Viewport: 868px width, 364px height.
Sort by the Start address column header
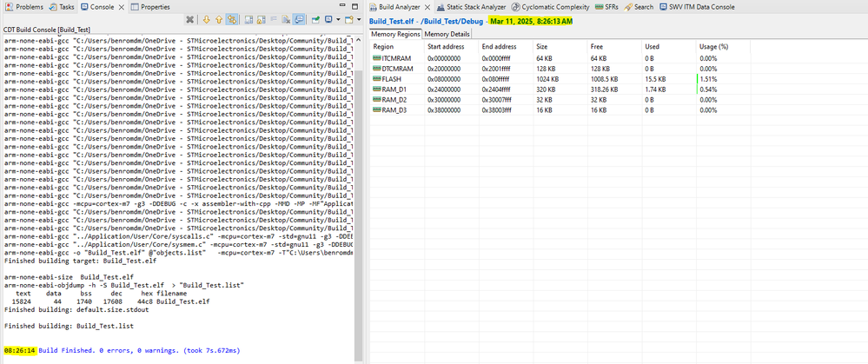(x=451, y=47)
